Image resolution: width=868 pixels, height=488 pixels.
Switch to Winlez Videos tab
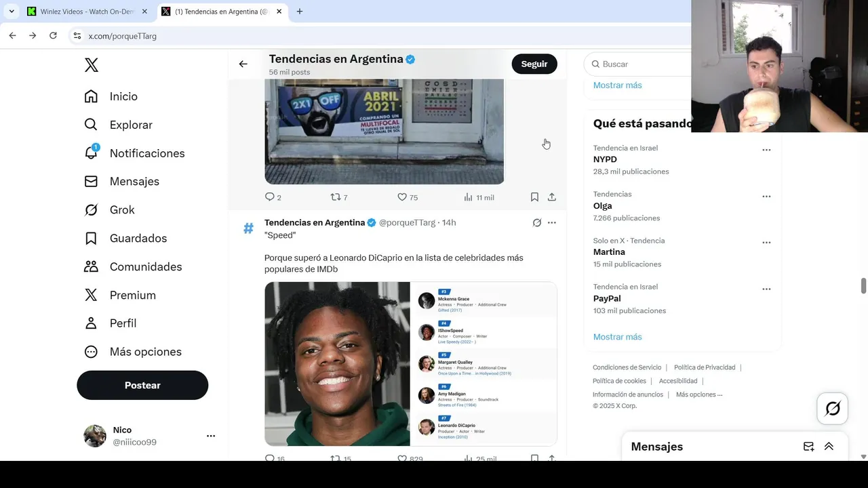(87, 12)
